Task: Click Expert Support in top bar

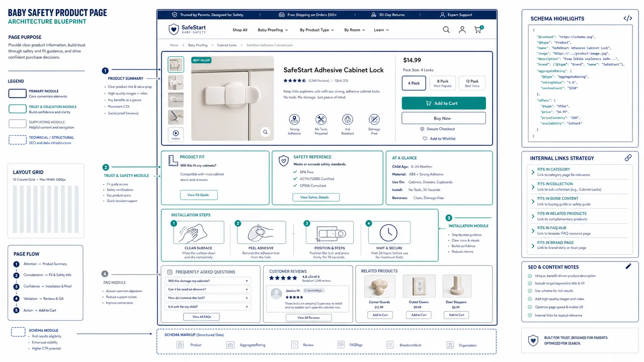Action: (x=456, y=15)
